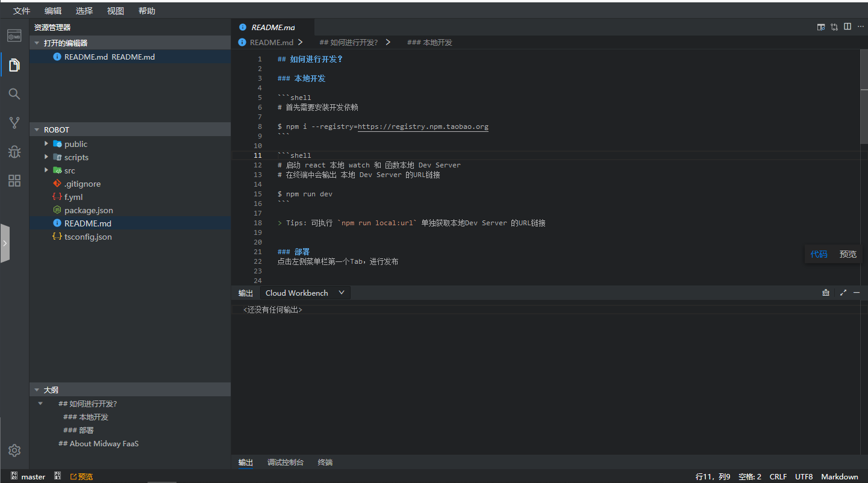868x483 pixels.
Task: Open the WB web preview icon in activity bar
Action: (x=14, y=36)
